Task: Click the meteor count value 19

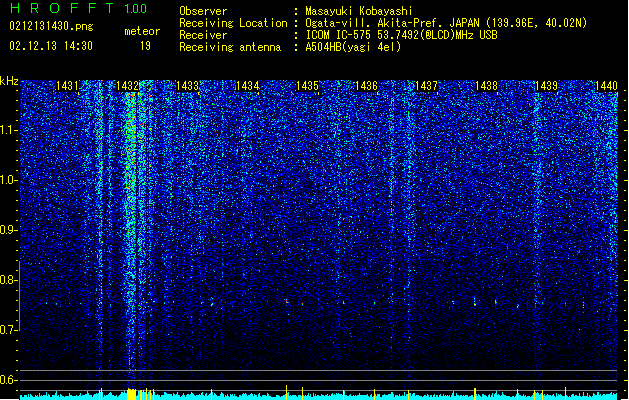Action: point(145,46)
